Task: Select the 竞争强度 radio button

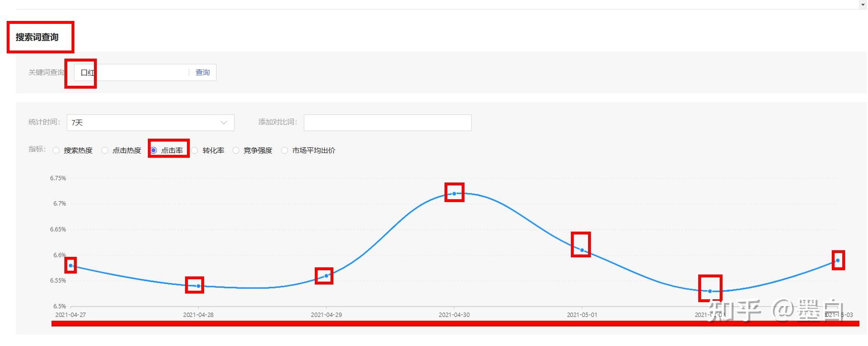Action: point(236,151)
